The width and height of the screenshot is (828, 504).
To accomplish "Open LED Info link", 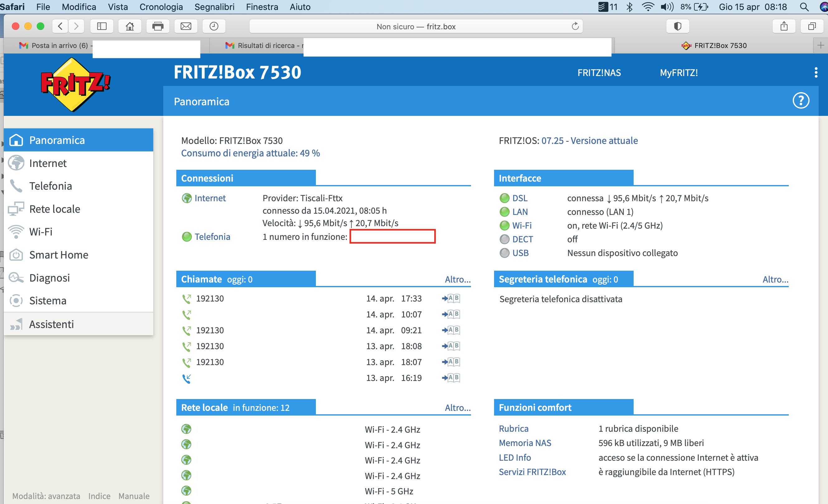I will tap(515, 457).
